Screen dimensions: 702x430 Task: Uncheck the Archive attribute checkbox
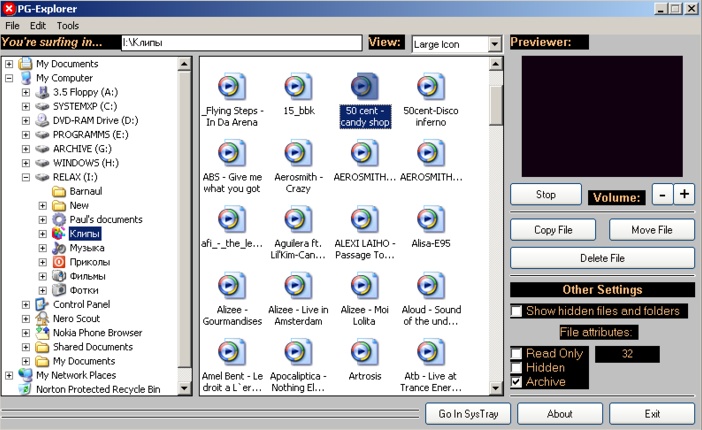[x=516, y=381]
